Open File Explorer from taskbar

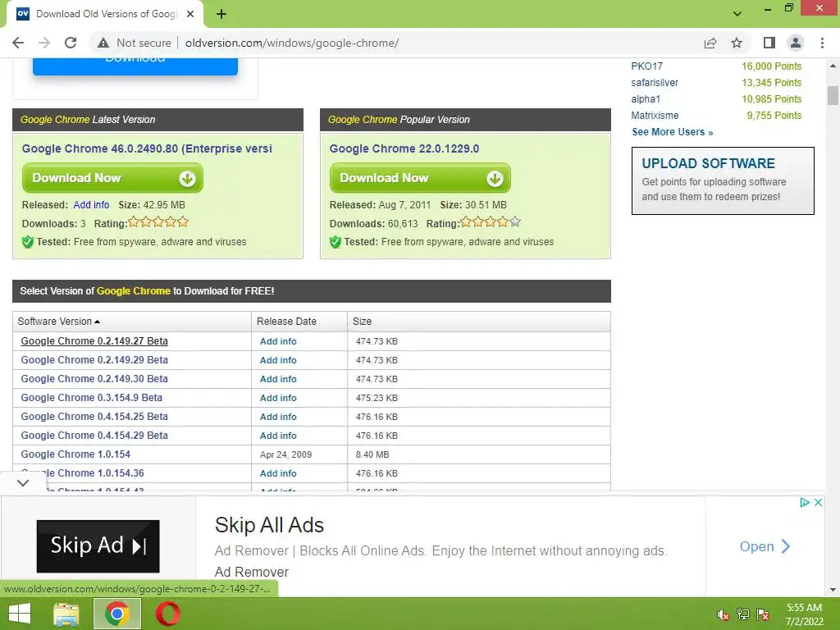(x=66, y=614)
